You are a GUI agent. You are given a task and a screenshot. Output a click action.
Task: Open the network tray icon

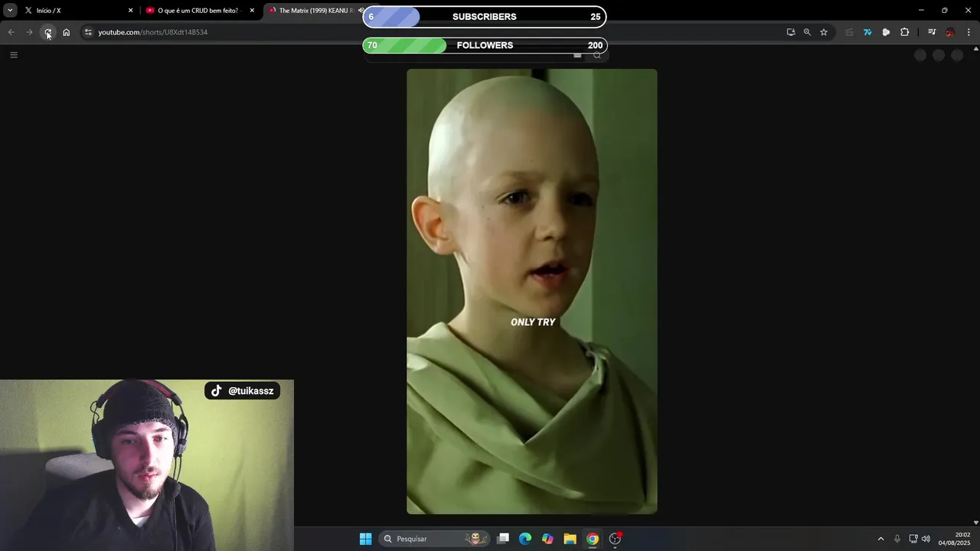click(x=913, y=539)
